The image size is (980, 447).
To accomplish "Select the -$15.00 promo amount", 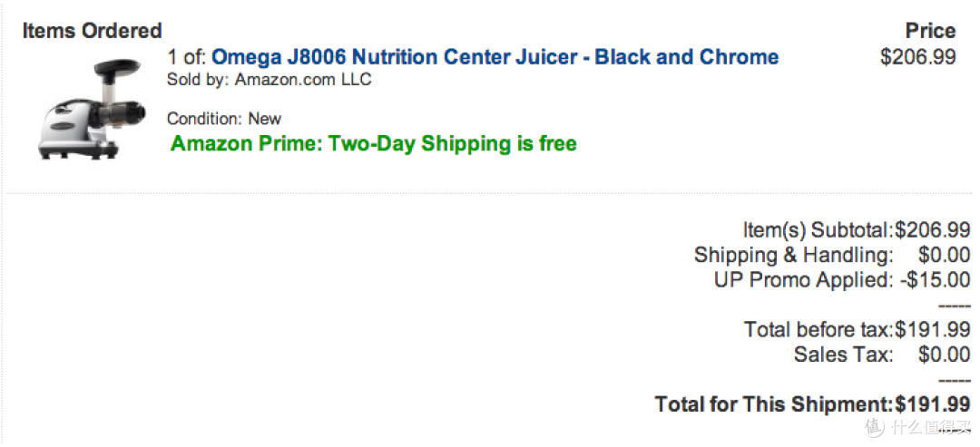I will (x=935, y=280).
